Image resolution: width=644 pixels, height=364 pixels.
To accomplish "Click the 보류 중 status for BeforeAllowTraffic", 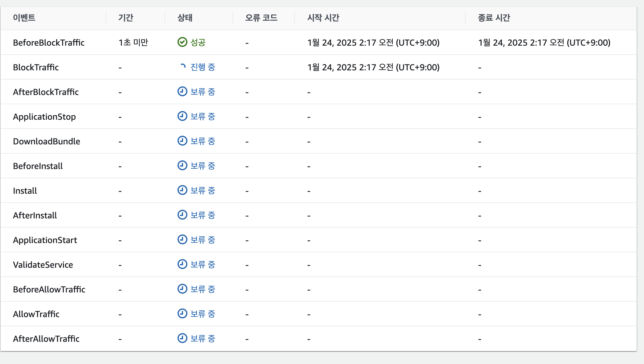I will coord(203,289).
